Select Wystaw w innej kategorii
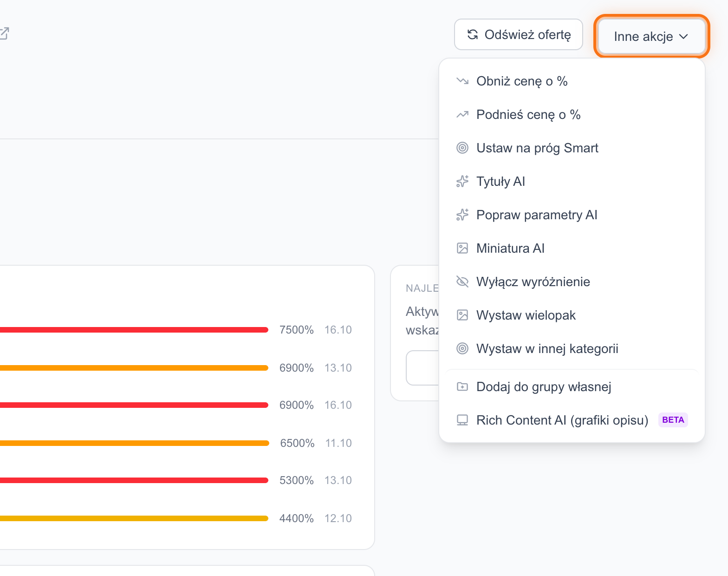This screenshot has height=576, width=728. (572, 349)
